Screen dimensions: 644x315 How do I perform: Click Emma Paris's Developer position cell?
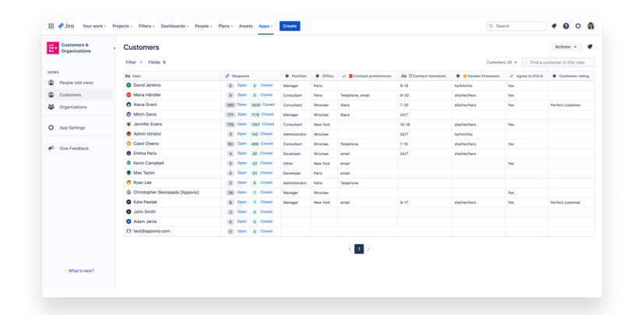[x=291, y=154]
